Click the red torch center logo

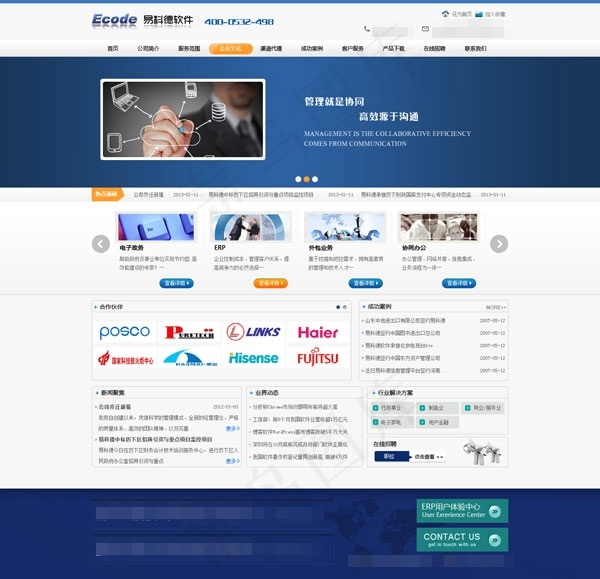(125, 358)
